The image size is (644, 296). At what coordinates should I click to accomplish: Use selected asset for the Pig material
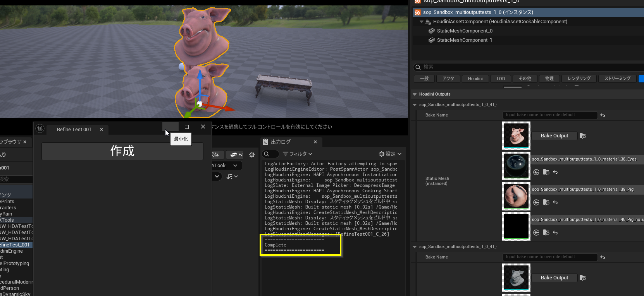[x=536, y=202]
